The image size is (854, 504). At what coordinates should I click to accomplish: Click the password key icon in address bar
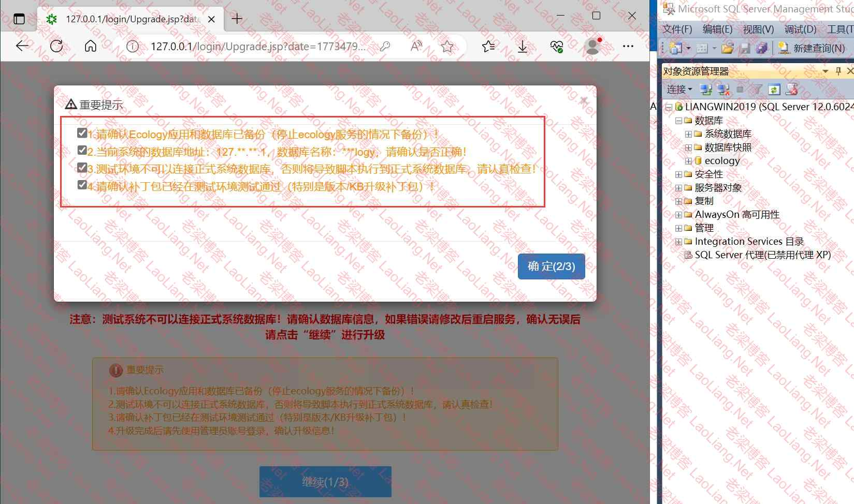tap(385, 47)
